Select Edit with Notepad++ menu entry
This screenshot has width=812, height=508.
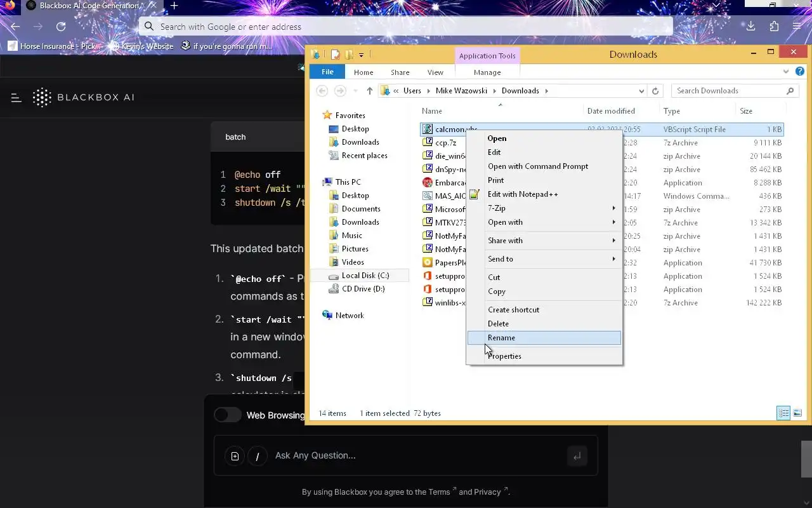[544, 194]
